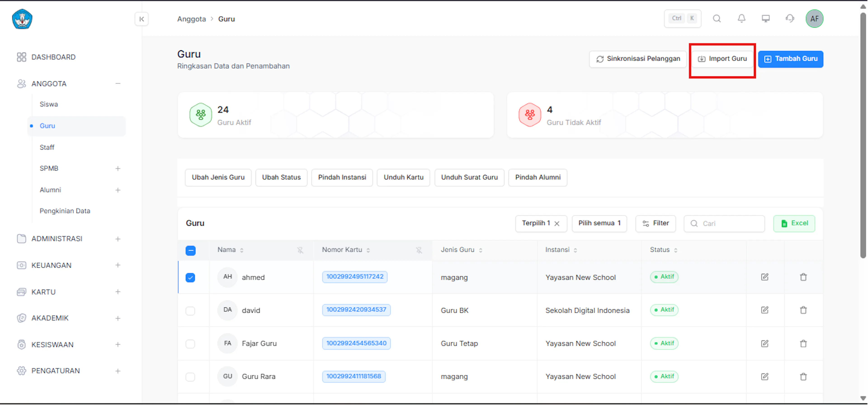The width and height of the screenshot is (868, 405).
Task: Expand the KESISWAAN menu
Action: (118, 344)
